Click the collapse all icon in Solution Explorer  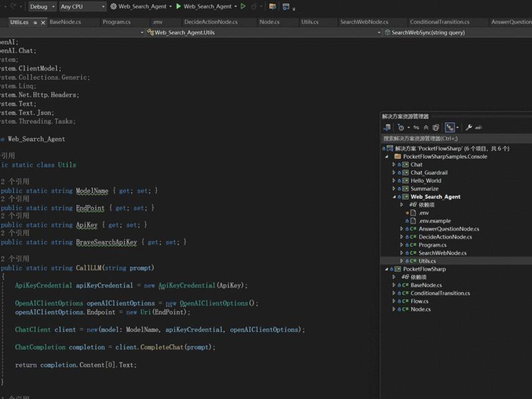[426, 128]
